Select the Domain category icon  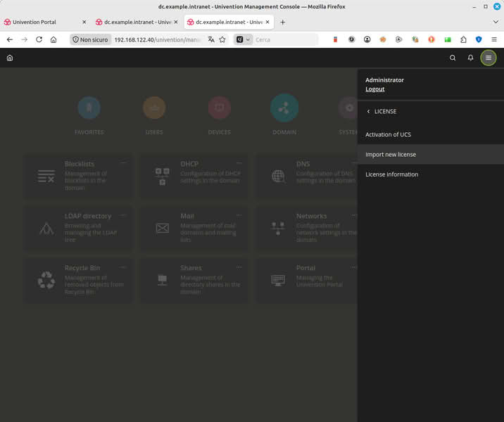[x=284, y=108]
